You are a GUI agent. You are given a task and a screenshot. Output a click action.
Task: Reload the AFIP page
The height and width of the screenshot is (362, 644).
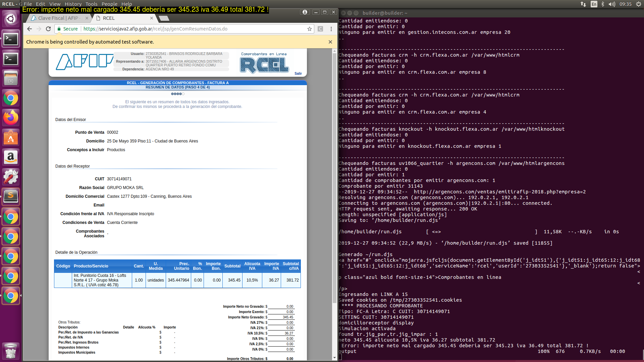point(48,29)
